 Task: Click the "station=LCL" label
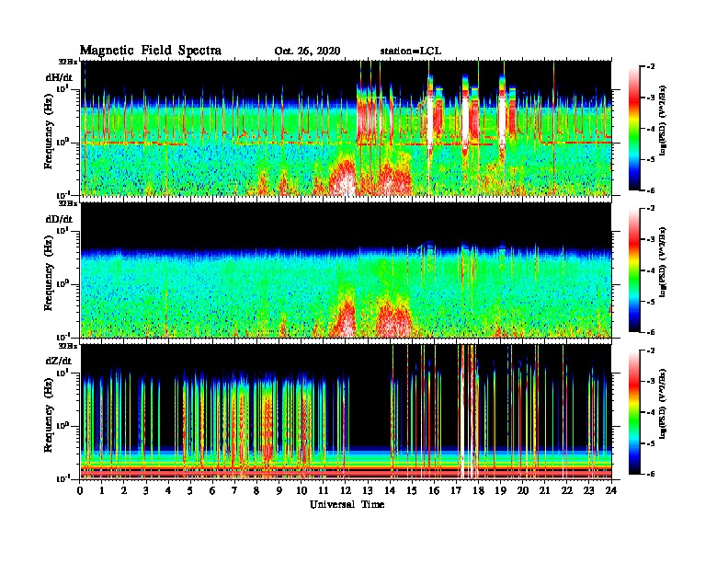point(411,52)
